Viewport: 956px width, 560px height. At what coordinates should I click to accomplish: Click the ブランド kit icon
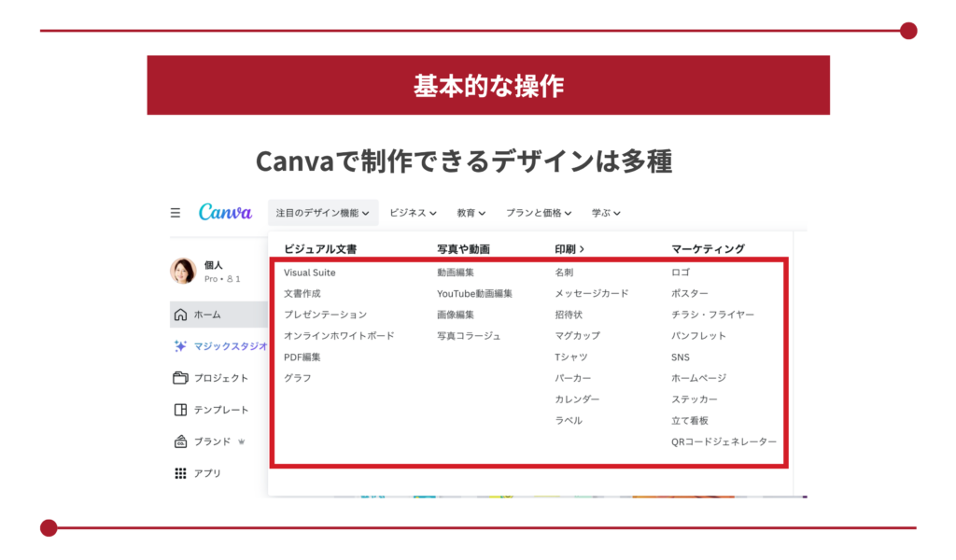[180, 441]
